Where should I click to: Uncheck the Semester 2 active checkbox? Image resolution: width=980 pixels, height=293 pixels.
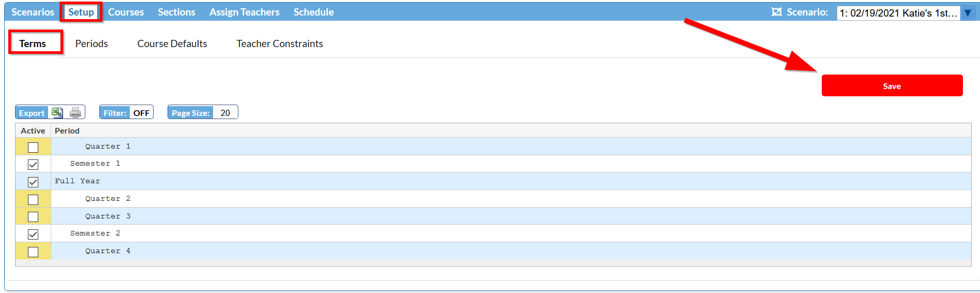[x=33, y=235]
